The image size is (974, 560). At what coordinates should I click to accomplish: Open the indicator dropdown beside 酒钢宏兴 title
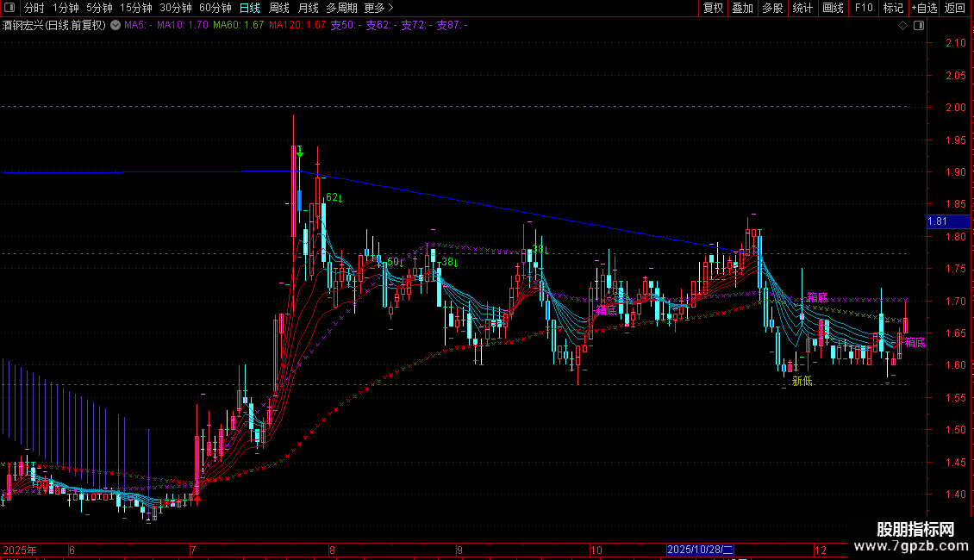tap(116, 26)
